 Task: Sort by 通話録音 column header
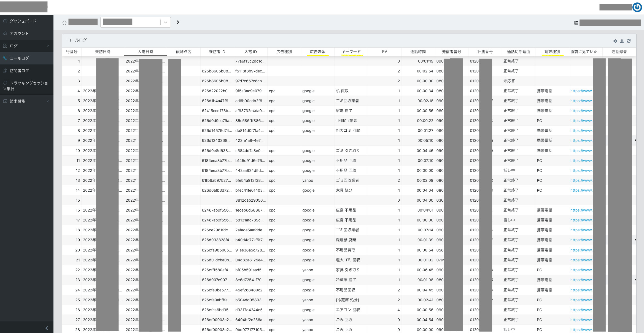point(619,52)
